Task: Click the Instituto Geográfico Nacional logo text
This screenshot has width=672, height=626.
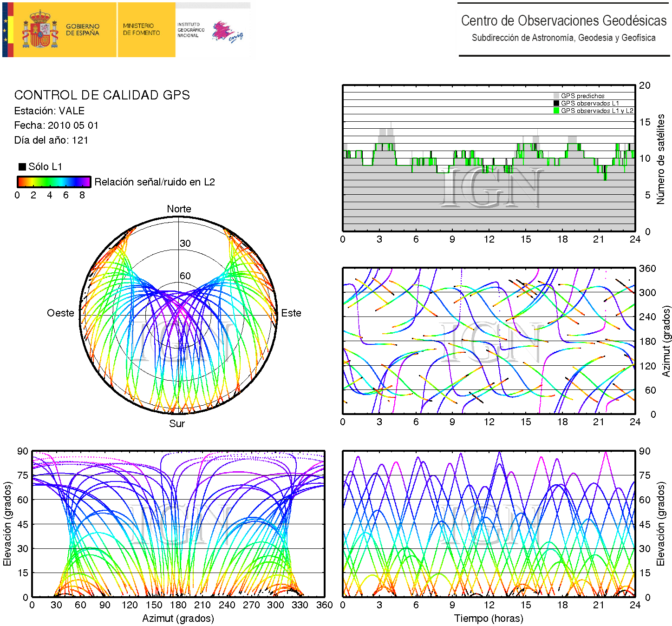Action: tap(190, 30)
